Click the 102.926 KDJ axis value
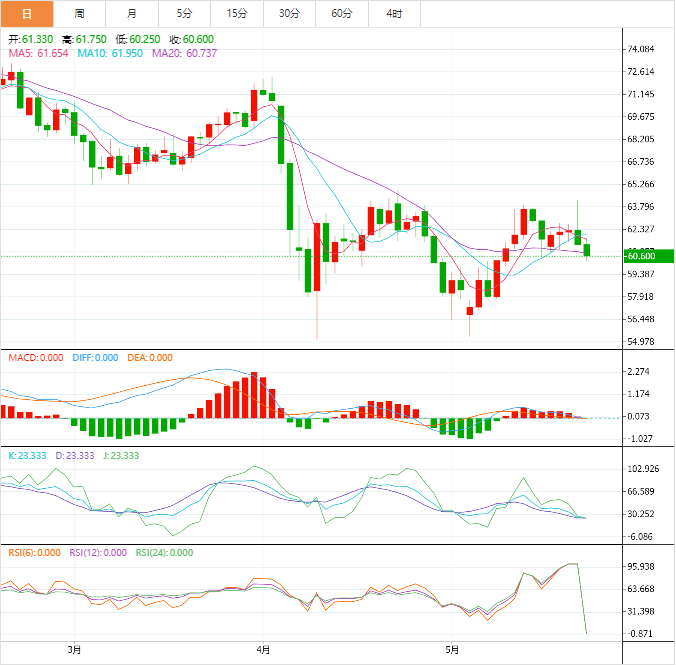Viewport: 676px width, 665px height. 643,469
